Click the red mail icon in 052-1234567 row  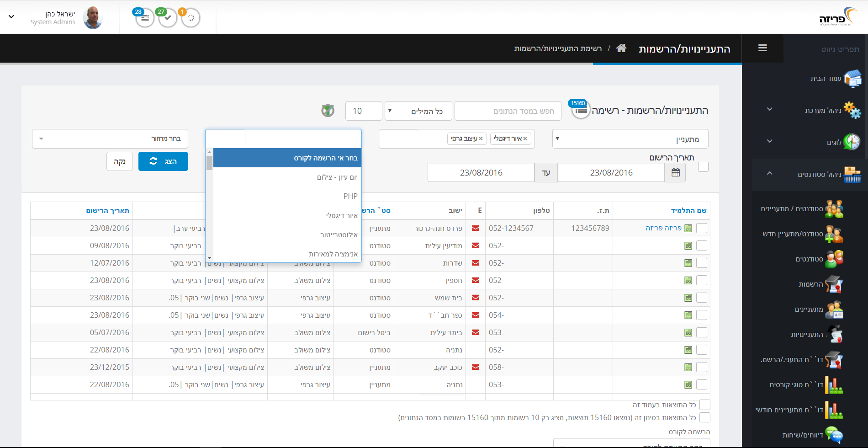point(476,228)
